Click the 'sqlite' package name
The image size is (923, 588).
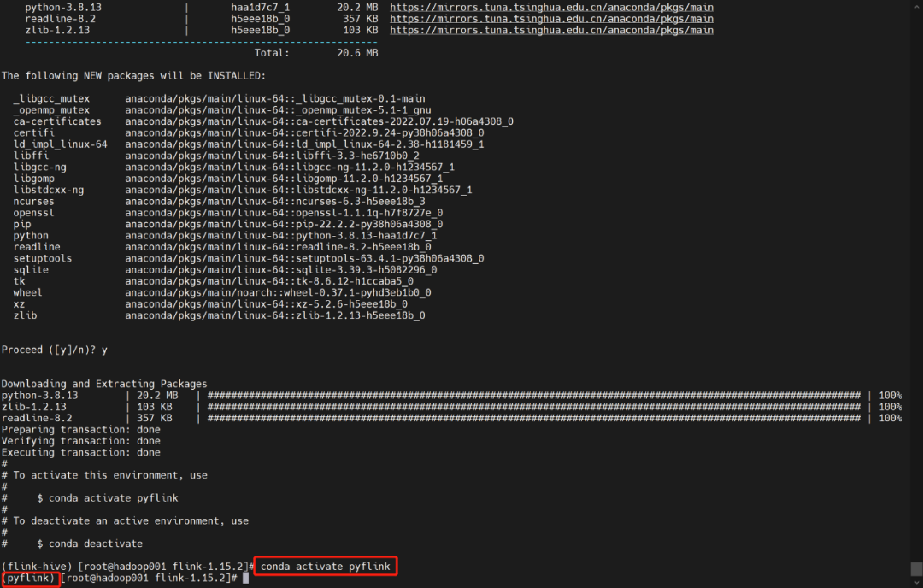[31, 269]
